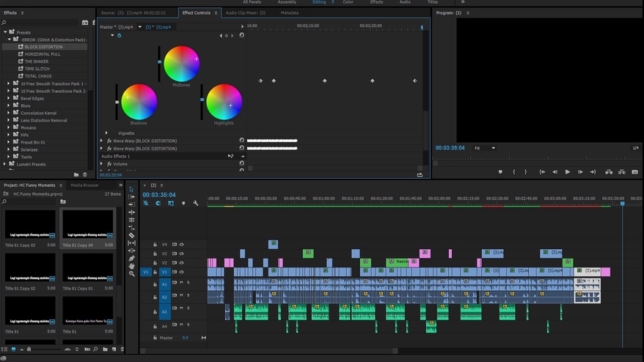
Task: Collapse ERROR Glitch & Distortion Pack folder
Action: [9, 40]
